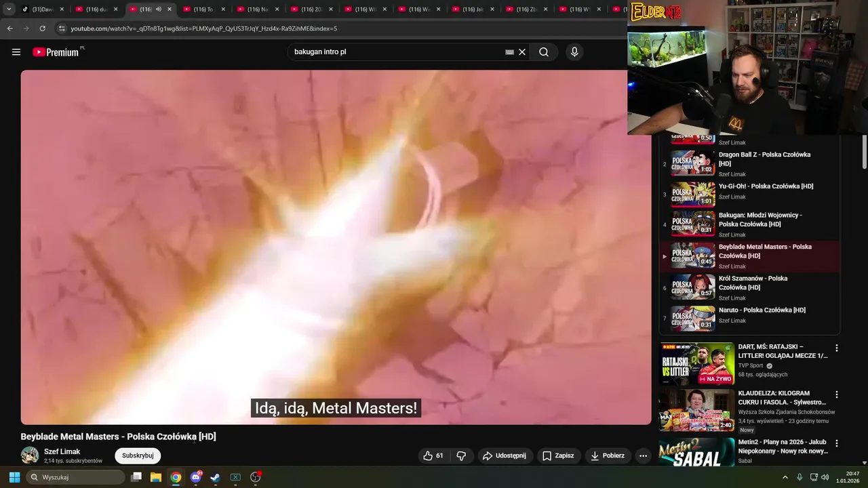Open options for KLAUDELIZA video
The height and width of the screenshot is (488, 868).
tap(836, 394)
